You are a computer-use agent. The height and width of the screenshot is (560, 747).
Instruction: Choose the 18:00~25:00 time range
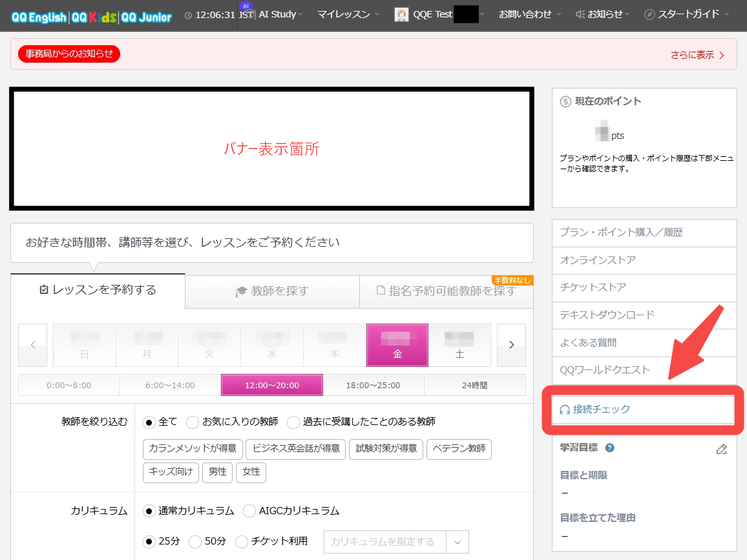pyautogui.click(x=373, y=385)
